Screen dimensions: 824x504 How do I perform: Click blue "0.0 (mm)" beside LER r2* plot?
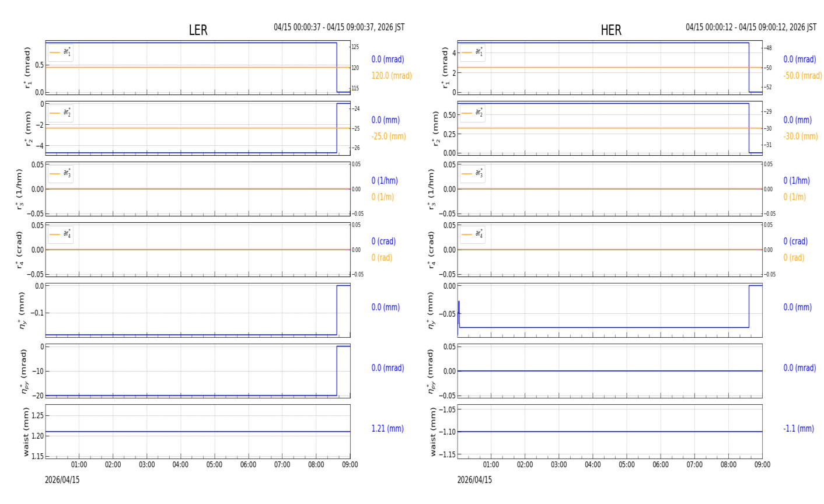click(x=386, y=120)
